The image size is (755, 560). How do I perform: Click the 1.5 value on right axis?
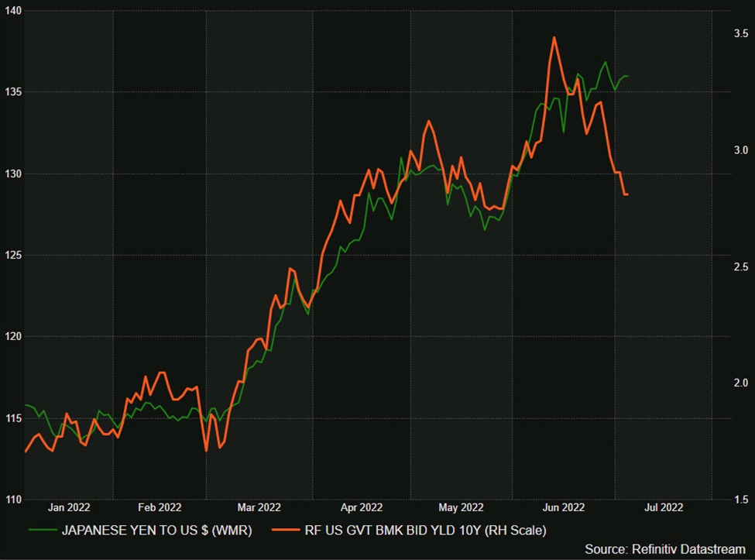click(x=740, y=500)
